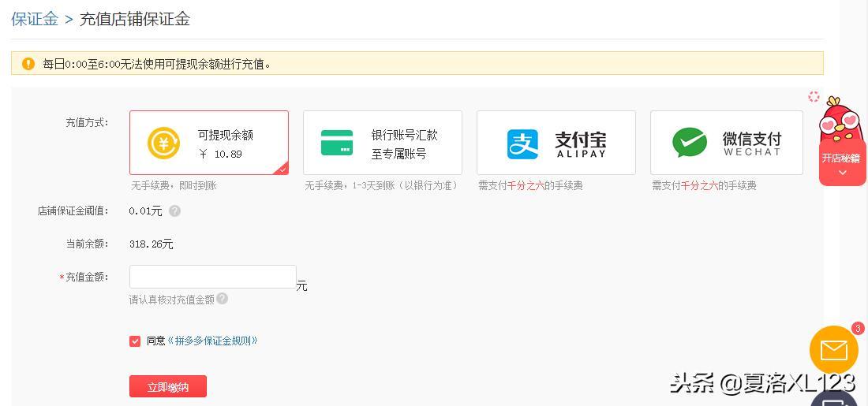Screen dimensions: 868x406
Task: Click the 每日0:00至6:00 notice text
Action: [157, 64]
